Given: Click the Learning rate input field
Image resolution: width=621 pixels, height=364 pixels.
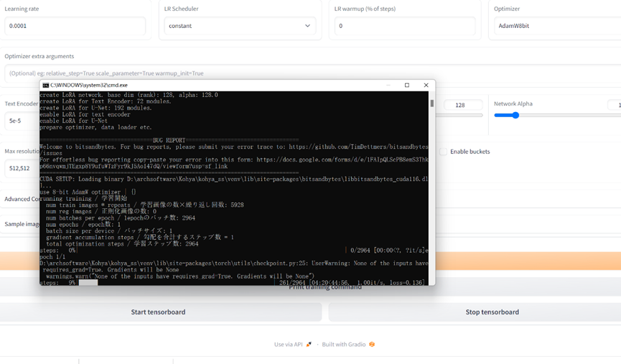Looking at the screenshot, I should tap(75, 26).
